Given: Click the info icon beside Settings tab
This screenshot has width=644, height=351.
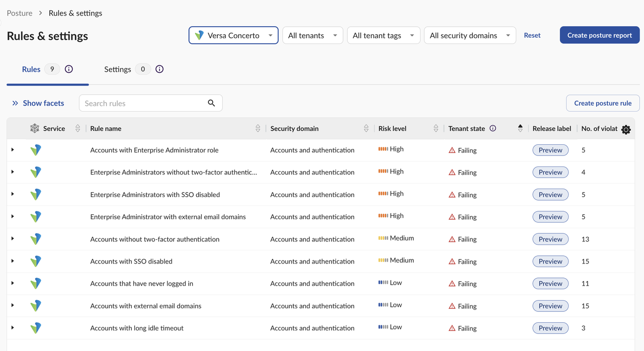Looking at the screenshot, I should pos(159,69).
